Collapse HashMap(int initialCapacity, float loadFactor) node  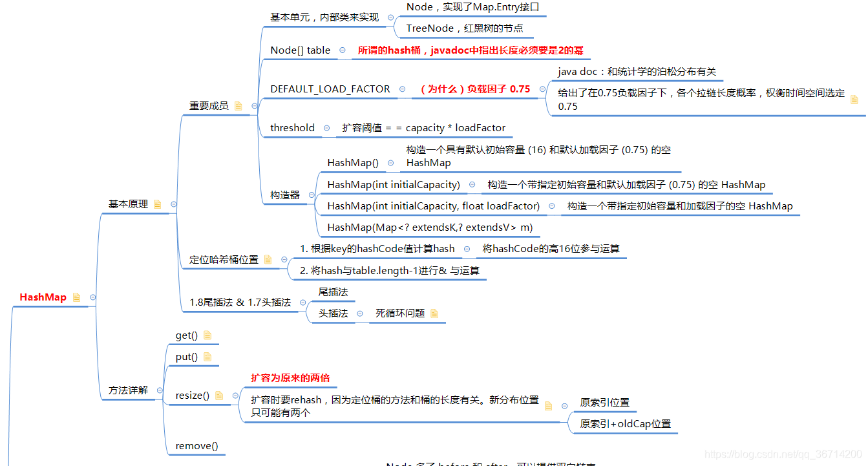click(x=551, y=206)
